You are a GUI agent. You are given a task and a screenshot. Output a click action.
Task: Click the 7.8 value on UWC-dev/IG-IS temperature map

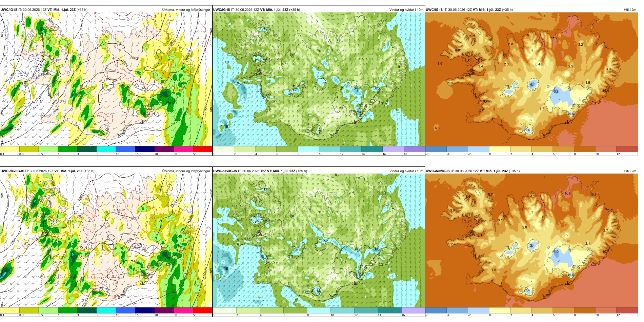click(x=494, y=270)
